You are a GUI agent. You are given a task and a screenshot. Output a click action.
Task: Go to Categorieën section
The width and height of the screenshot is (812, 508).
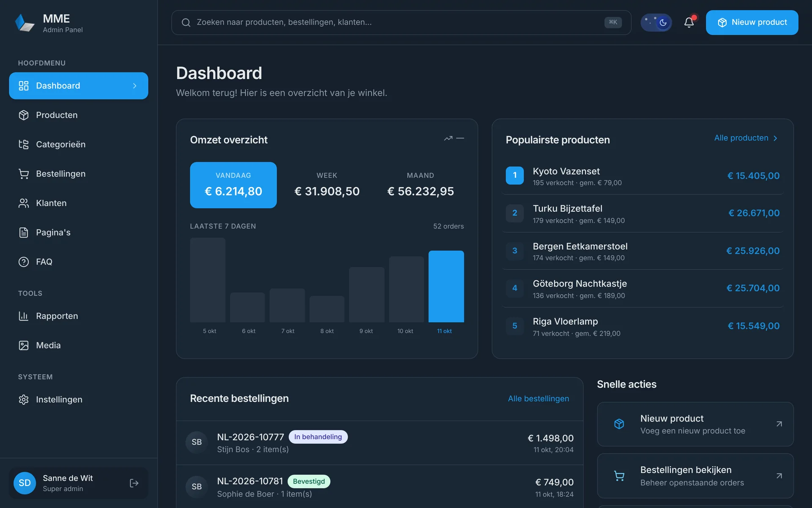click(x=79, y=144)
